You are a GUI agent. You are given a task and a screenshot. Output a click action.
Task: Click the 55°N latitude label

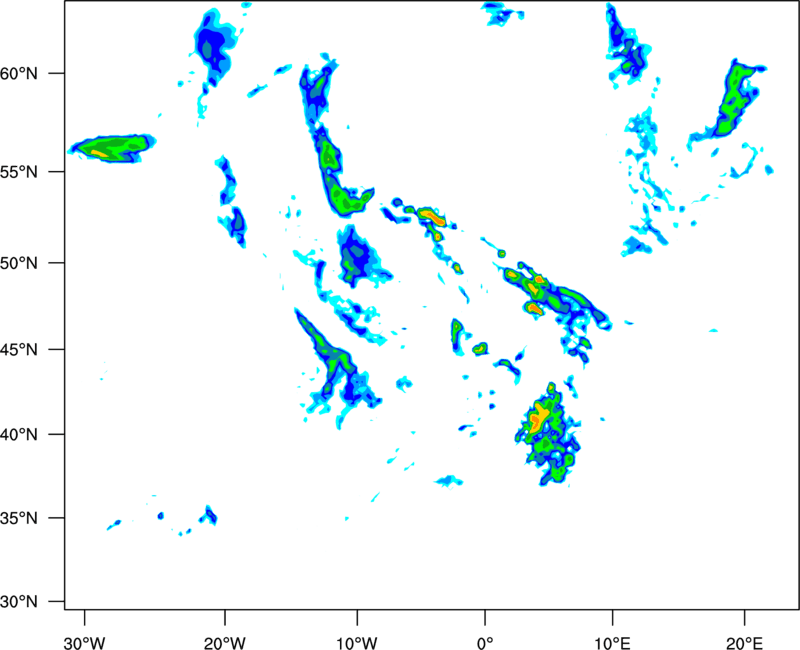(x=19, y=172)
